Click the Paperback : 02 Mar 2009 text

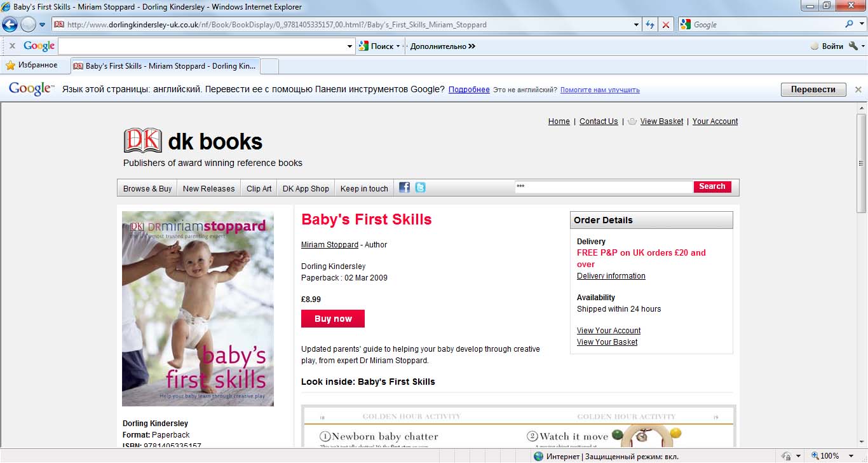(x=344, y=278)
